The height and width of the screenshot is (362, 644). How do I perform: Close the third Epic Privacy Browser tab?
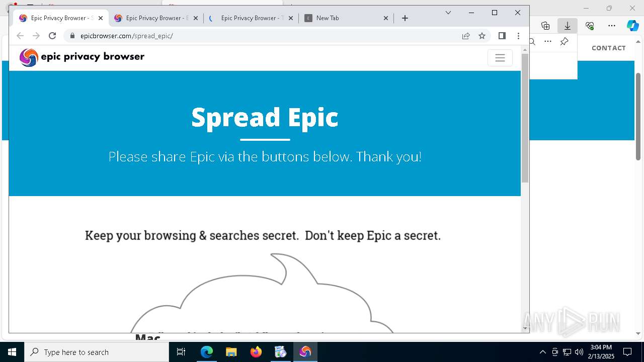pos(291,18)
